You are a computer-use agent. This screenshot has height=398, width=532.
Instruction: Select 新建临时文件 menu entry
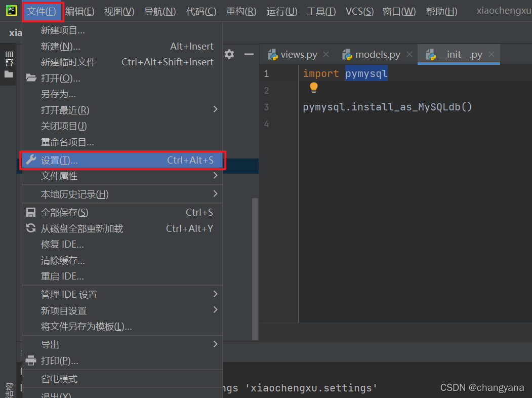click(122, 62)
